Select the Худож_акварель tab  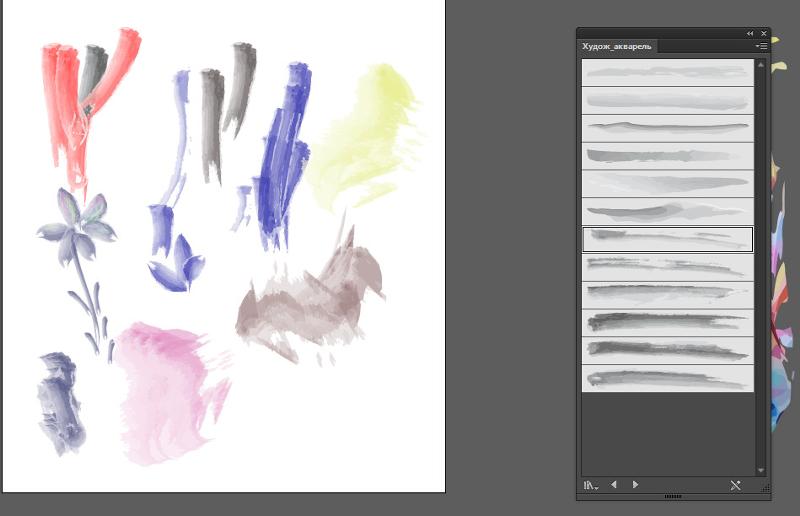[617, 46]
